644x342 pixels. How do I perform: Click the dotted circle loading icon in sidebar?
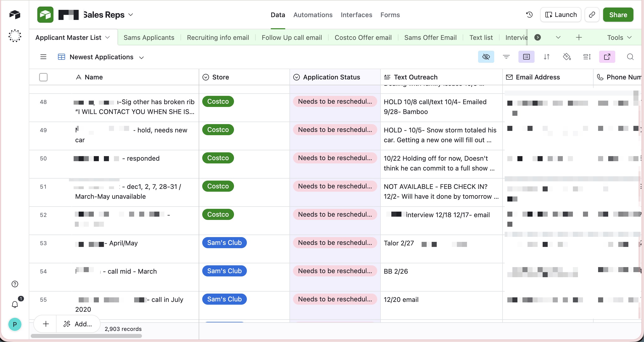(15, 36)
